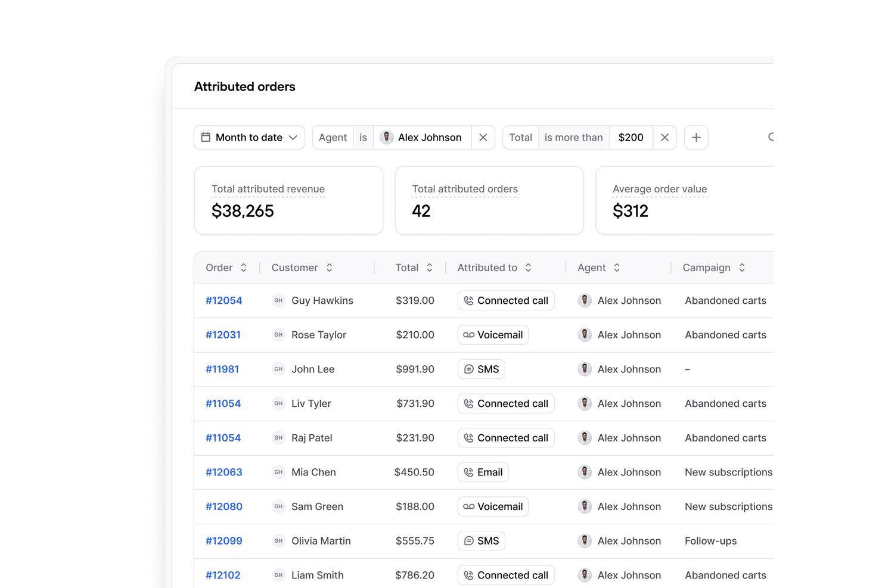Click Guy Hawkins' Connected call badge
The height and width of the screenshot is (588, 882).
click(506, 301)
